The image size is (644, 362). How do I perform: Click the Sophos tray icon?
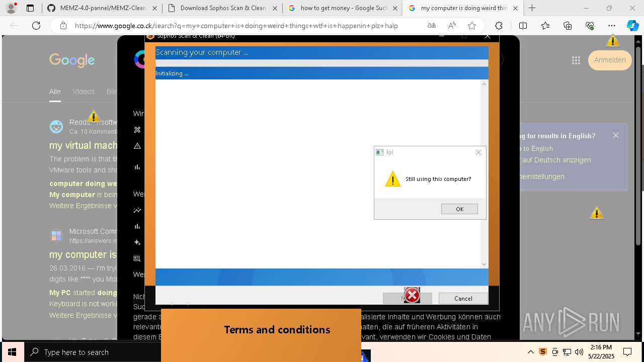(543, 352)
